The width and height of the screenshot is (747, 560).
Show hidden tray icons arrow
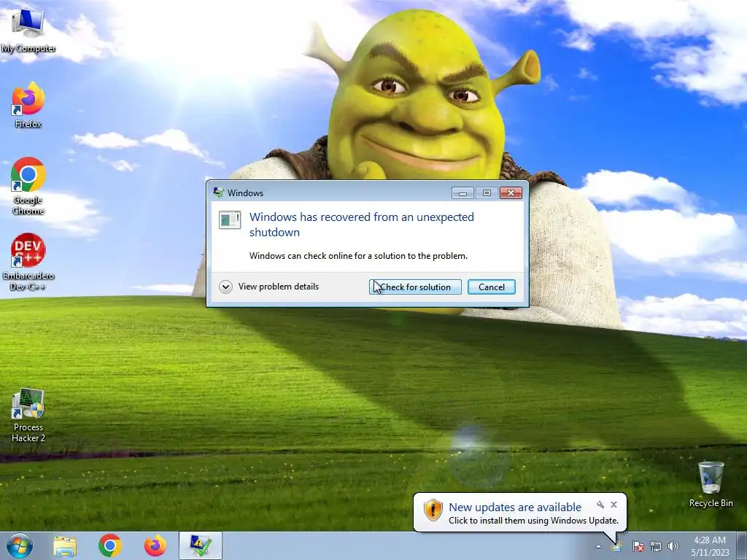pos(598,546)
